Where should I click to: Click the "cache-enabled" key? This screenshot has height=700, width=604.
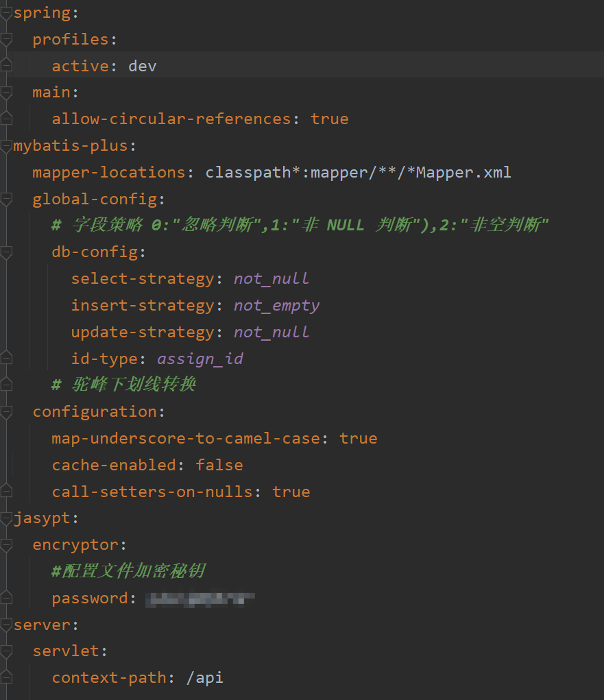tap(114, 465)
